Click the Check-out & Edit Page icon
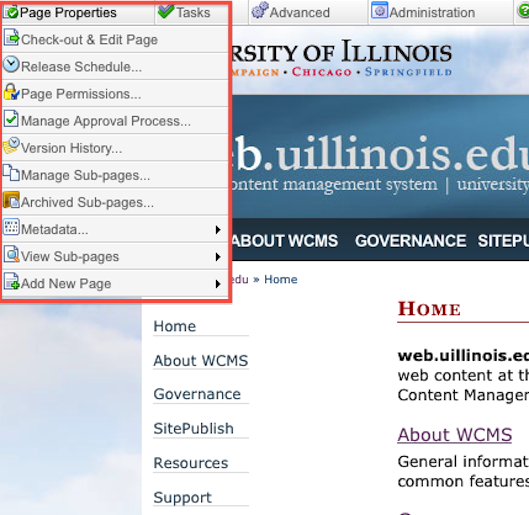This screenshot has height=515, width=529. pyautogui.click(x=11, y=37)
